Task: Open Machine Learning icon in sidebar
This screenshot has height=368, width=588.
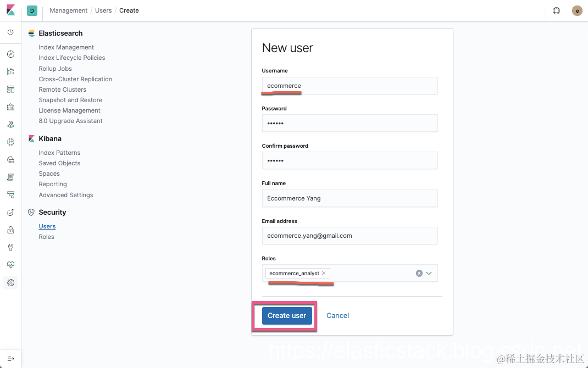Action: pyautogui.click(x=10, y=142)
